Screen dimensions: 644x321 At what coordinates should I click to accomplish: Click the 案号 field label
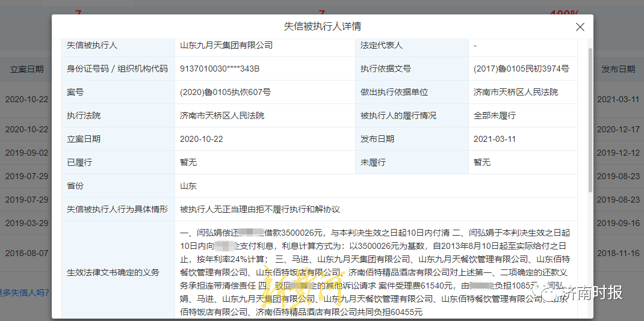75,92
